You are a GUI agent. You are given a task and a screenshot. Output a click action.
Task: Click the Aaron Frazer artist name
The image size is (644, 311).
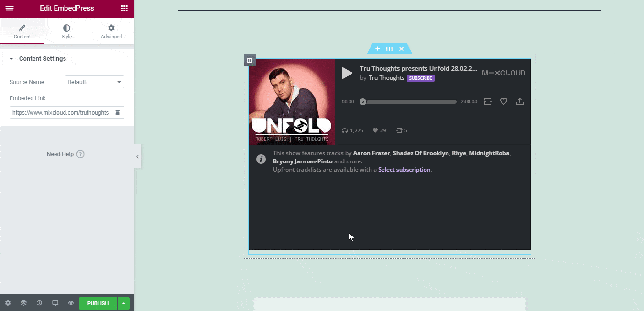[x=371, y=153]
